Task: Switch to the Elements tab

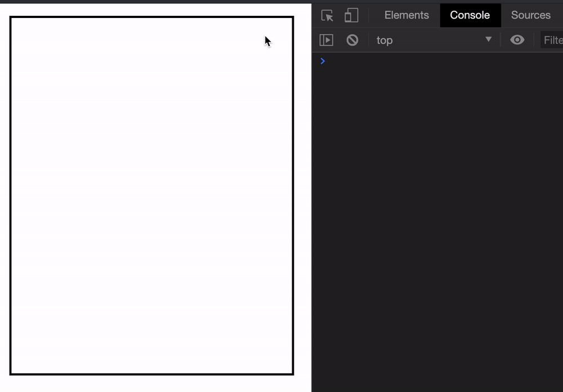Action: click(406, 15)
